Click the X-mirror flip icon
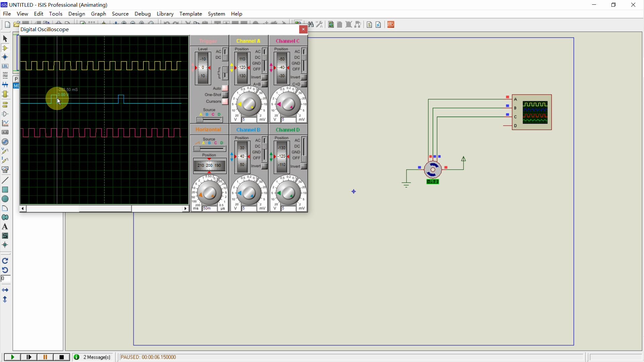The width and height of the screenshot is (644, 362). tap(5, 290)
